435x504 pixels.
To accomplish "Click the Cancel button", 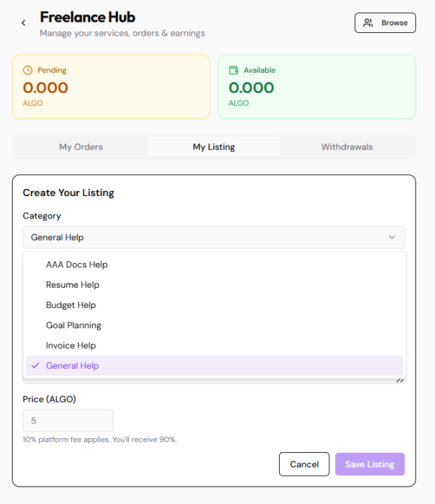I will coord(304,464).
